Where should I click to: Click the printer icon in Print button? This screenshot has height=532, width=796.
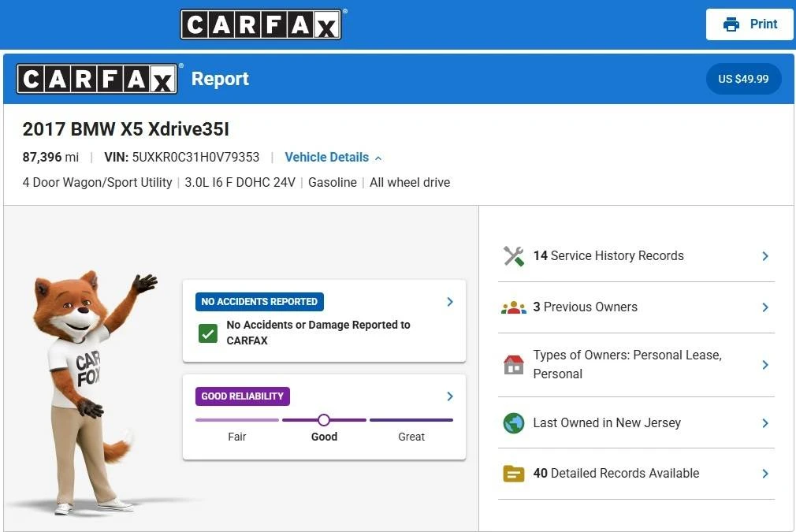coord(731,24)
